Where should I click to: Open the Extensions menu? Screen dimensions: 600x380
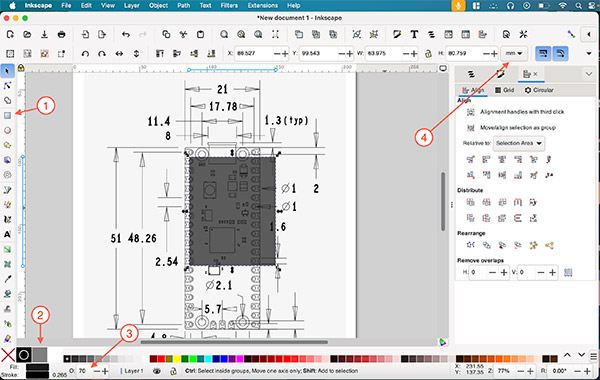[262, 5]
